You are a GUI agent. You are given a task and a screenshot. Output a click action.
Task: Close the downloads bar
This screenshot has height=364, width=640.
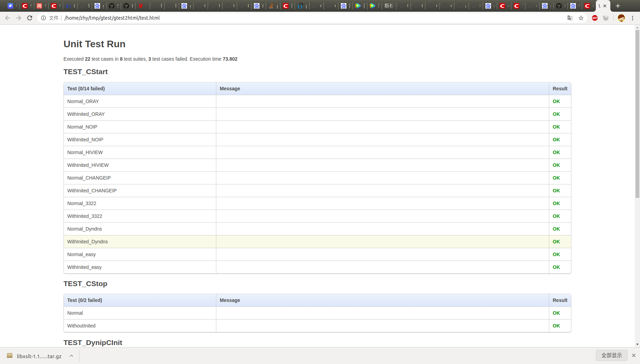[x=633, y=355]
